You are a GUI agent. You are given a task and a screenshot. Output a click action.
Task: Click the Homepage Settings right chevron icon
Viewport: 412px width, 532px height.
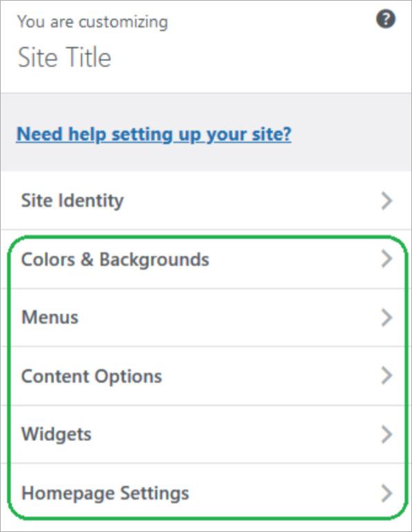pyautogui.click(x=387, y=493)
